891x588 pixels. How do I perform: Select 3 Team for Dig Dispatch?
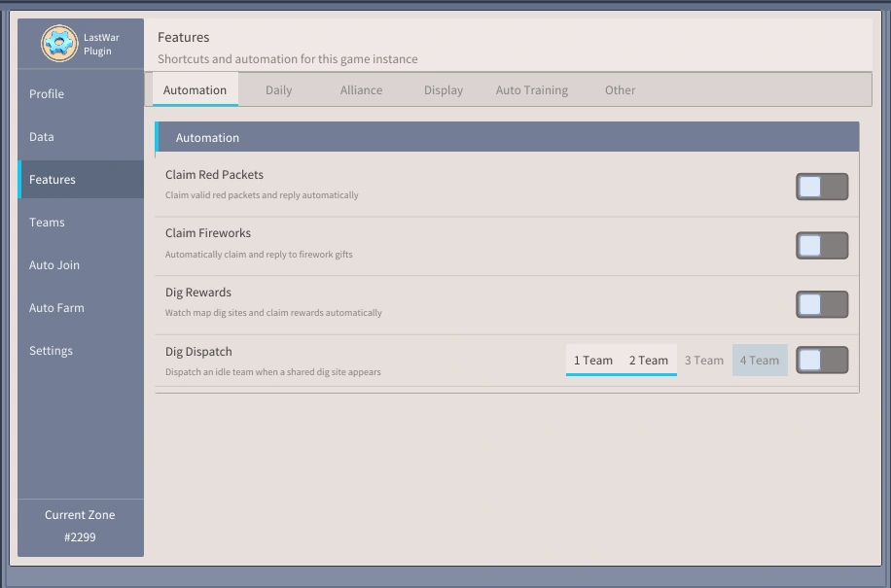tap(704, 360)
